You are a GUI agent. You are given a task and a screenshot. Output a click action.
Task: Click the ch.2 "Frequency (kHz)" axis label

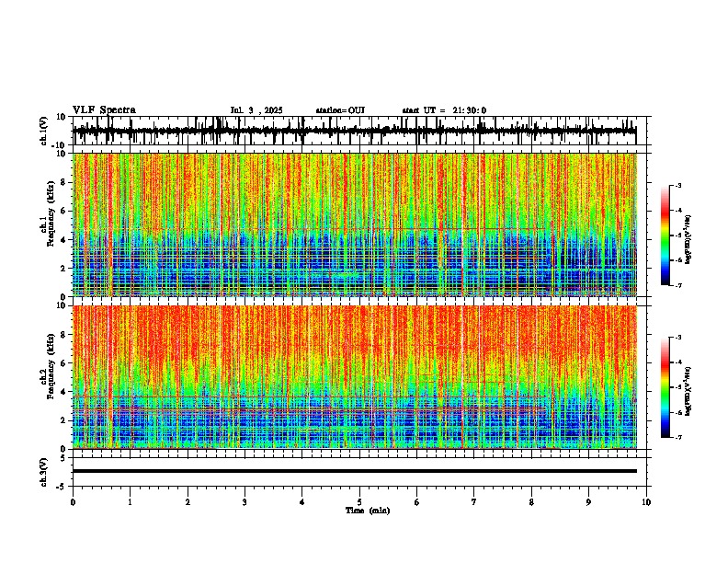tap(51, 366)
